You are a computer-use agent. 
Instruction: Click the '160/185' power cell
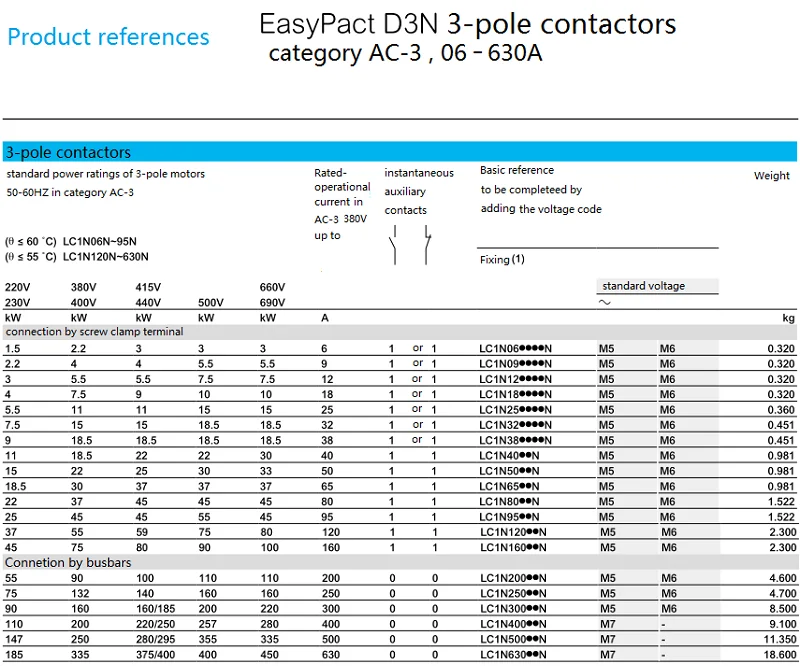(156, 609)
